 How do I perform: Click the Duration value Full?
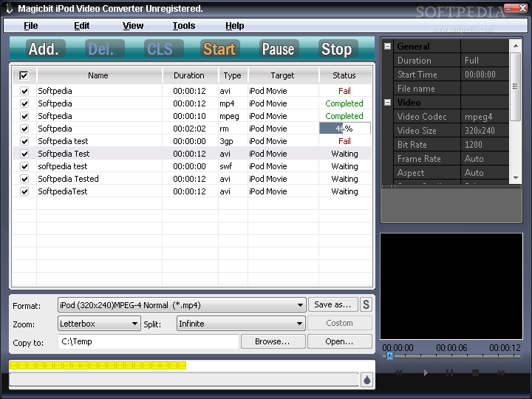[x=471, y=61]
